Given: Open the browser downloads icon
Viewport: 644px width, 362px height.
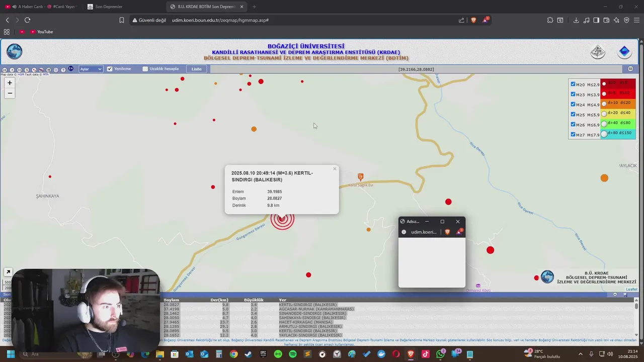Looking at the screenshot, I should pyautogui.click(x=576, y=20).
